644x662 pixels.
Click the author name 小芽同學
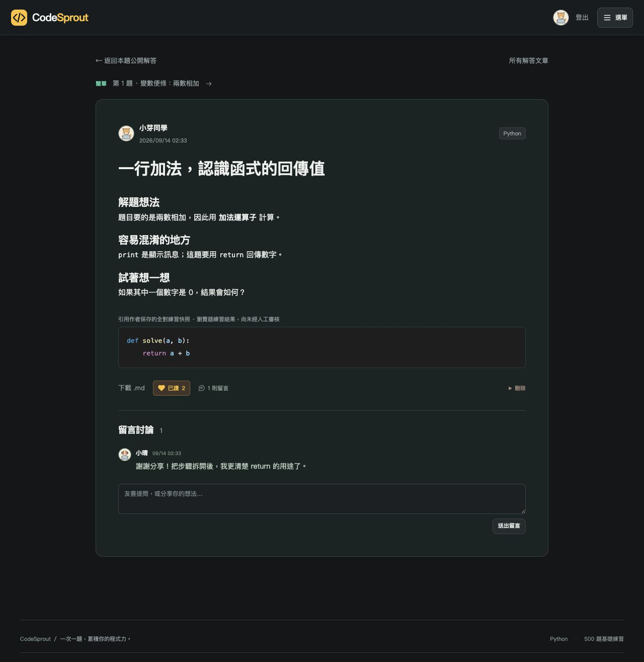tap(153, 128)
